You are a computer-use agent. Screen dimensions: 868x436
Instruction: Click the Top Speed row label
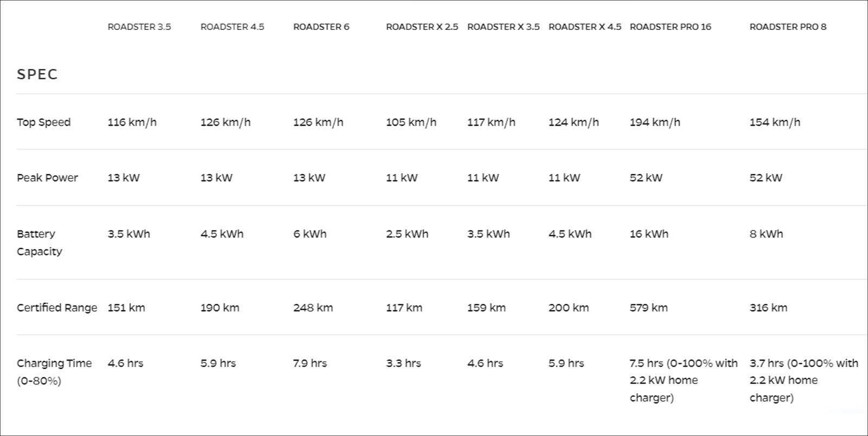point(43,122)
